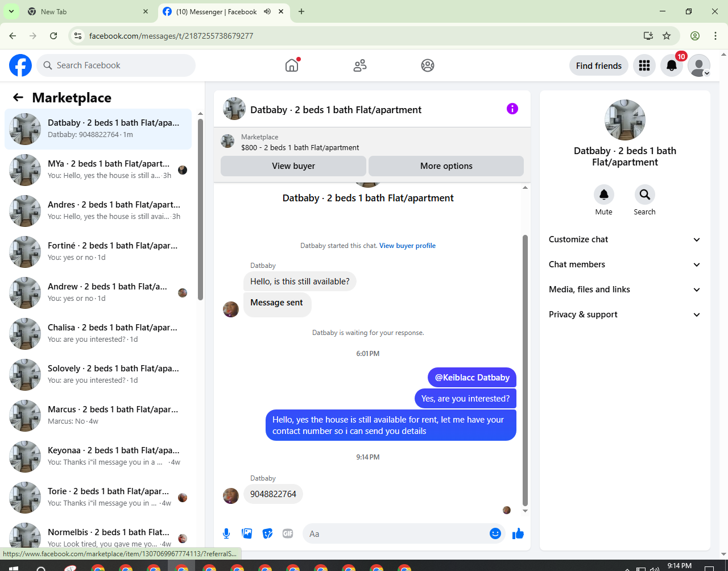
Task: Click the @Keiblacc Datbaby mention bubble
Action: [x=472, y=378]
